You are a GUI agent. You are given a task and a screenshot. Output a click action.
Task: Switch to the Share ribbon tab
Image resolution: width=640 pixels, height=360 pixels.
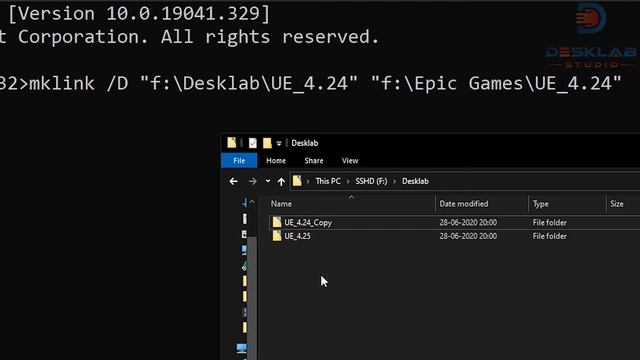[314, 161]
